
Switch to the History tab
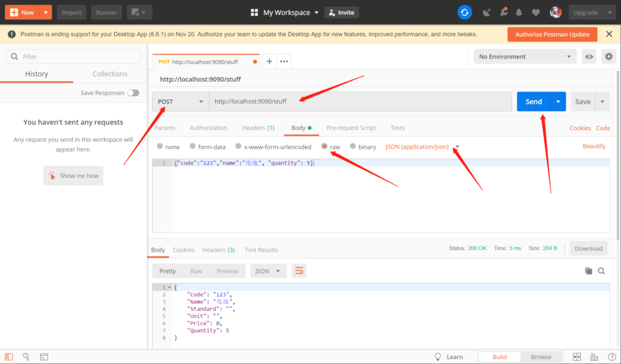(x=36, y=74)
